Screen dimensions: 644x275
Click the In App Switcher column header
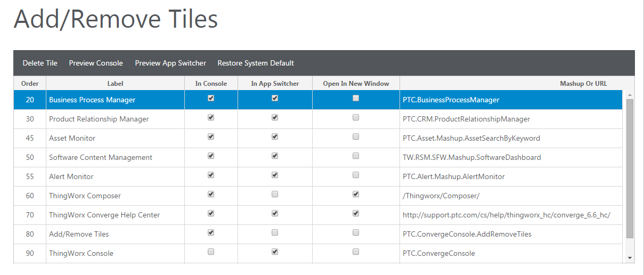[275, 84]
